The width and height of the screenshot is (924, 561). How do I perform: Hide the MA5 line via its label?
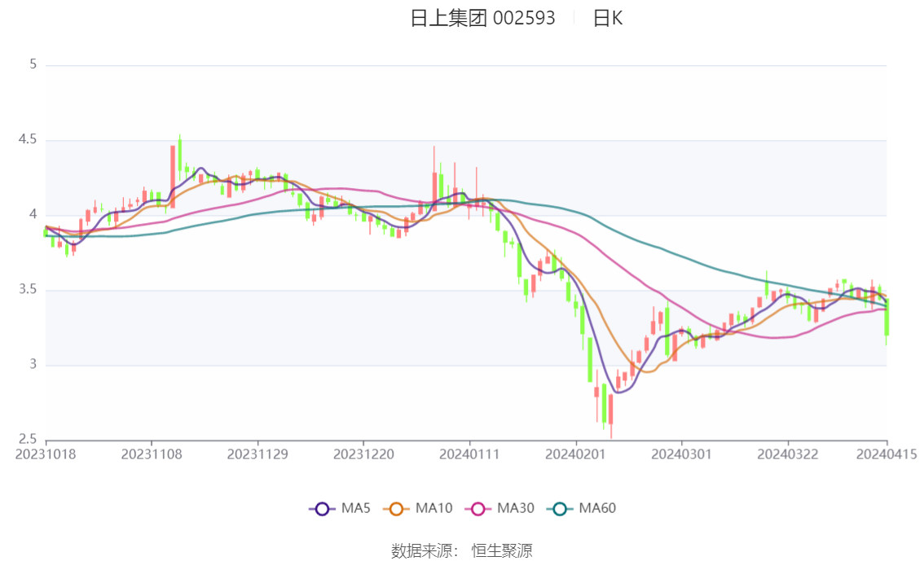pyautogui.click(x=356, y=508)
